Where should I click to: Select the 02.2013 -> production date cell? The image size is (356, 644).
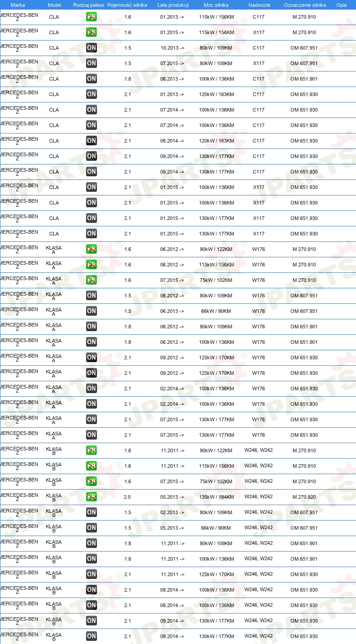point(173,512)
